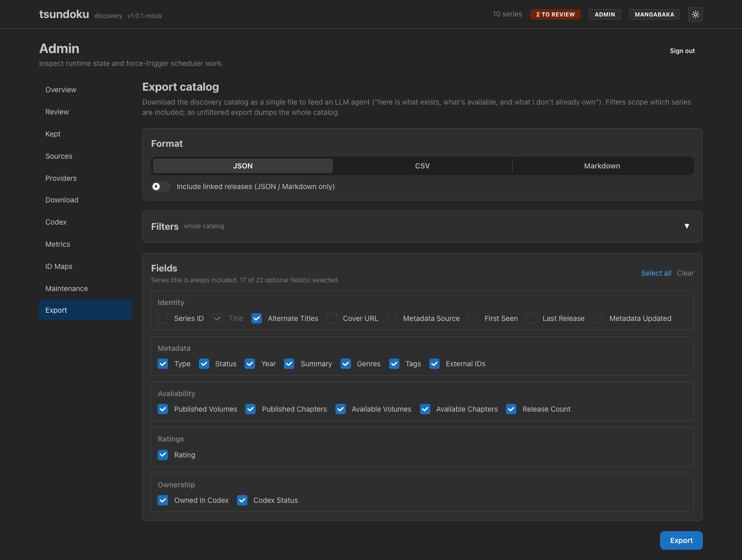Image resolution: width=742 pixels, height=560 pixels.
Task: Open the 2 TO REVIEW badge
Action: tap(555, 14)
